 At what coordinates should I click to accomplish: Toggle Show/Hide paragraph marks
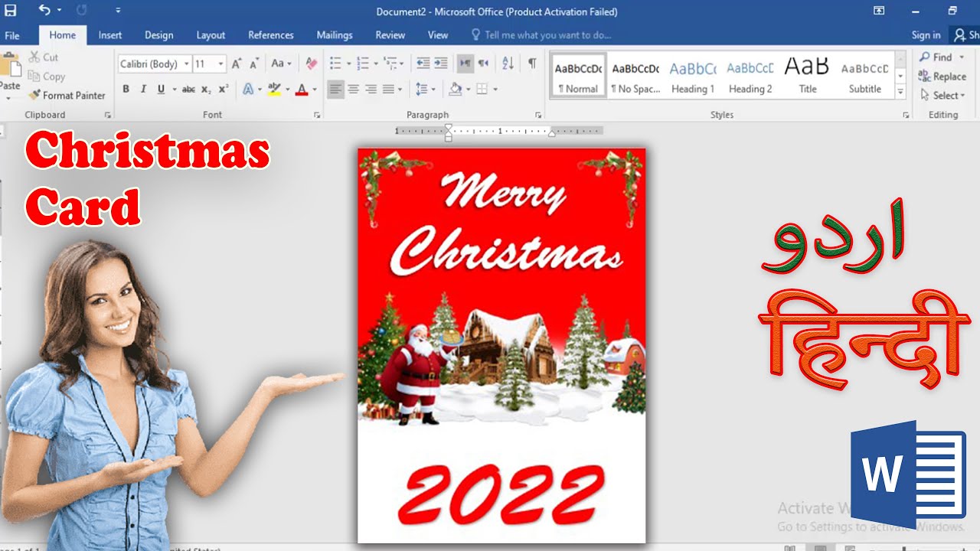coord(532,64)
